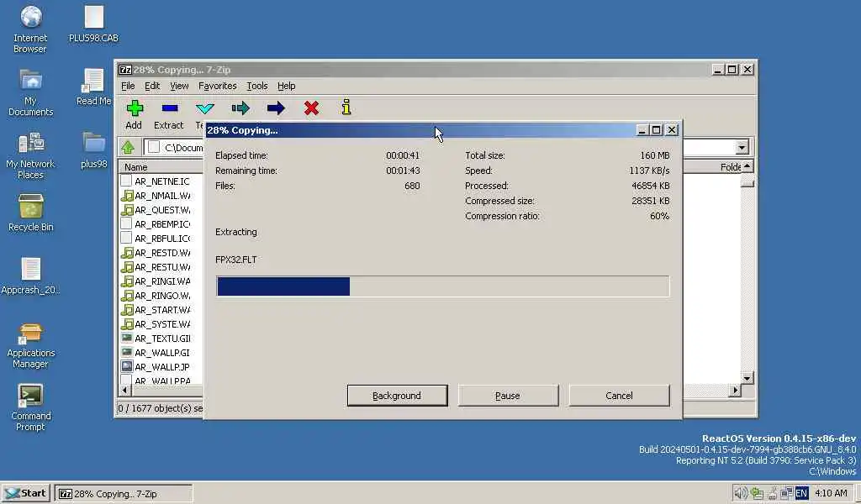Click the file list scroll-up arrow
This screenshot has height=504, width=861.
point(747,165)
